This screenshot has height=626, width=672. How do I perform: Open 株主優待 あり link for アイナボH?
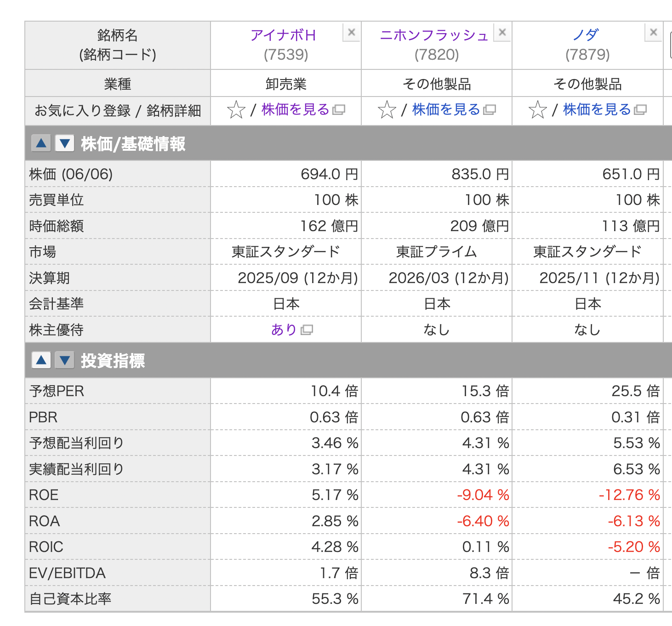click(x=284, y=330)
